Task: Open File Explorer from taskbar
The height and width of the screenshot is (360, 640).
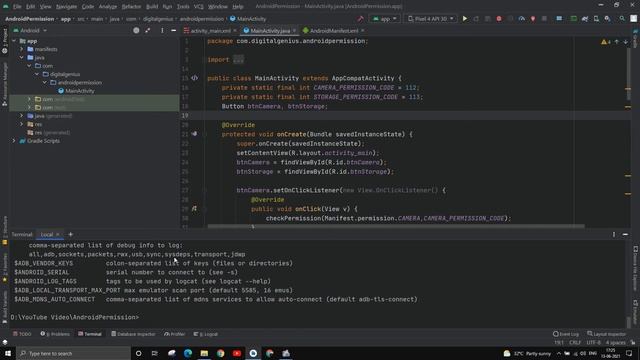Action: click(x=204, y=353)
